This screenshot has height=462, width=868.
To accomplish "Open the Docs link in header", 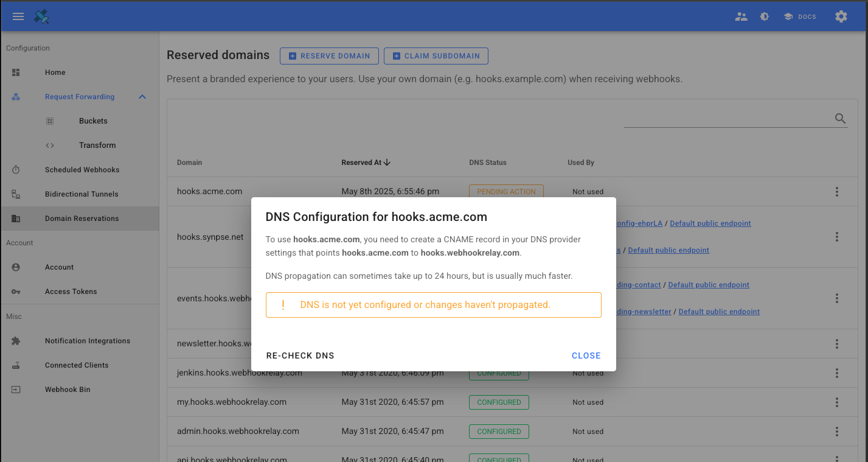I will click(800, 16).
